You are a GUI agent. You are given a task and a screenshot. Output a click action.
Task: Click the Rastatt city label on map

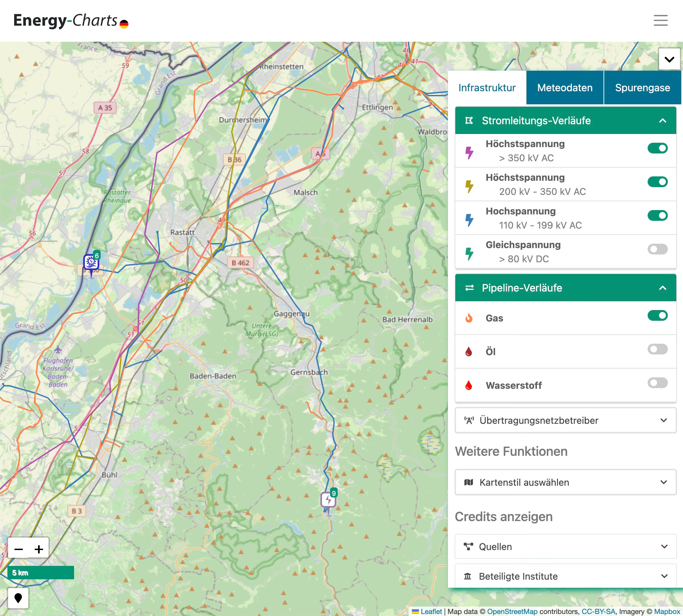[182, 233]
